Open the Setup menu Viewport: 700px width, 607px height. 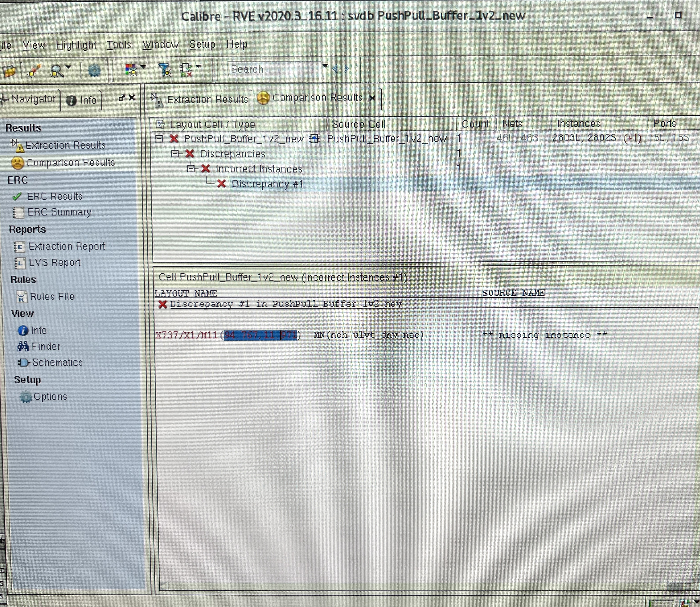(x=202, y=44)
